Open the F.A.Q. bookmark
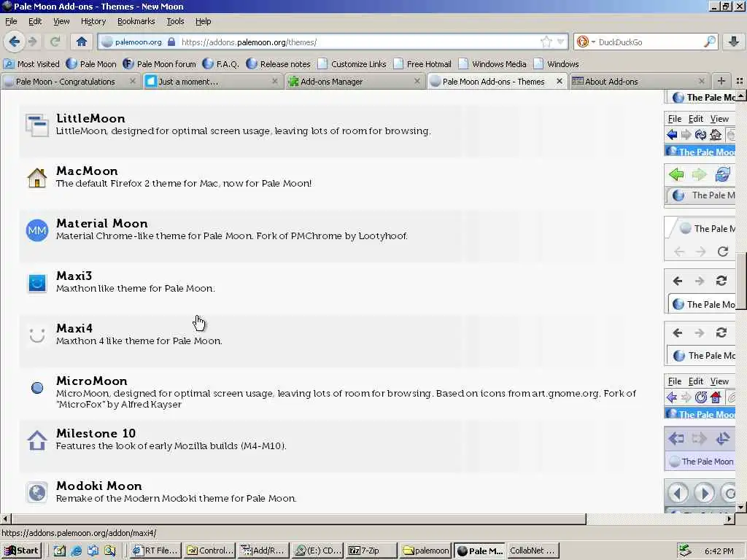 [221, 64]
